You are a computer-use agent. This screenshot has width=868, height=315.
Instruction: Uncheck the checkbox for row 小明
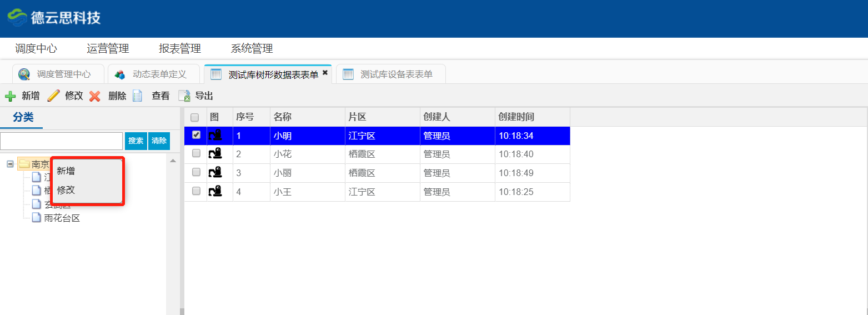(x=195, y=135)
